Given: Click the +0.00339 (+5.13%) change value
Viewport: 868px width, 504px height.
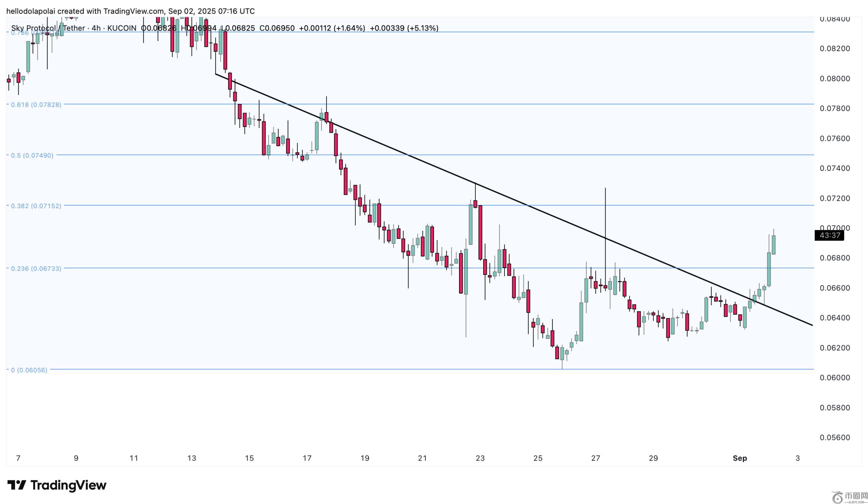Looking at the screenshot, I should (x=404, y=28).
